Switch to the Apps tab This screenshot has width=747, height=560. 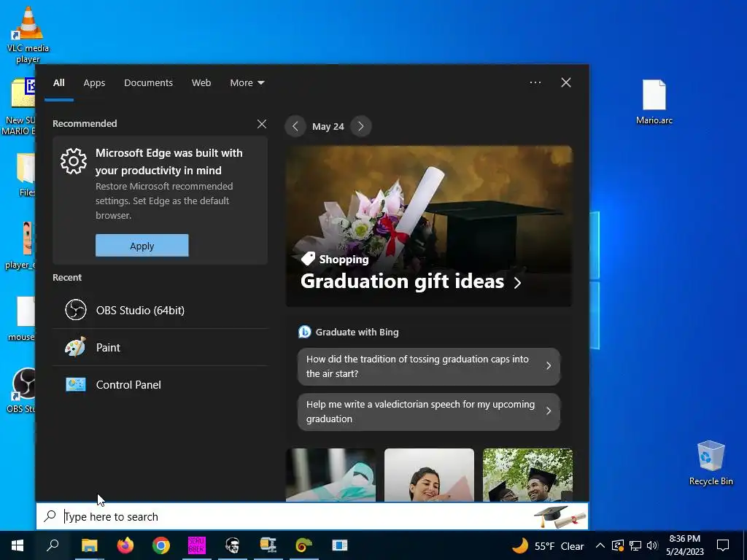94,83
